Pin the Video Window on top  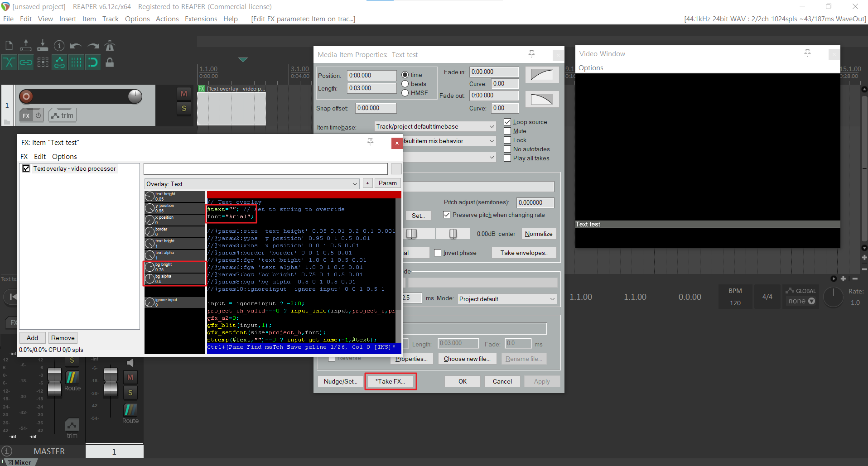[x=807, y=53]
